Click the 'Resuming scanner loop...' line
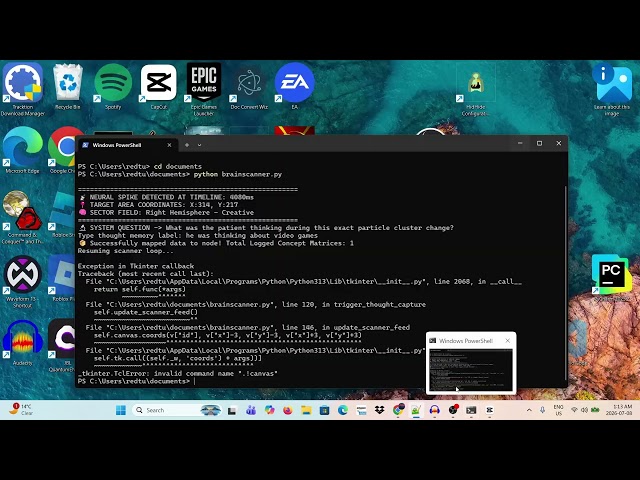This screenshot has height=480, width=640. (x=126, y=251)
